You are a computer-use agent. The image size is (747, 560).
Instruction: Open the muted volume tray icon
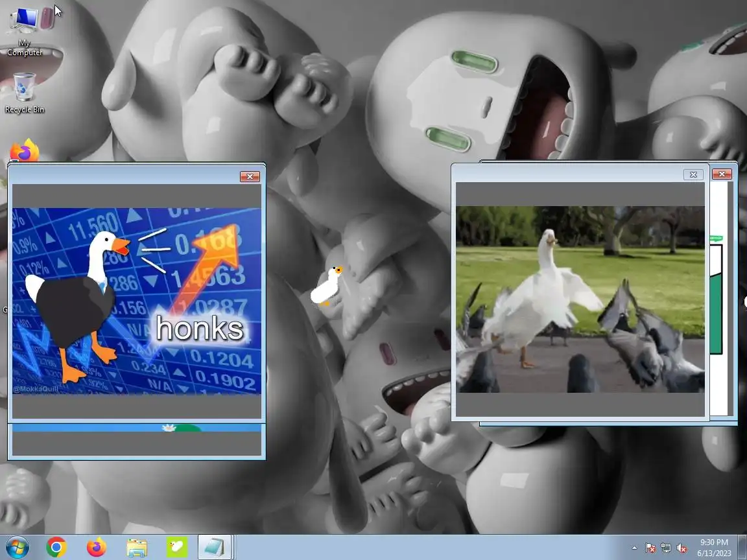coord(682,548)
